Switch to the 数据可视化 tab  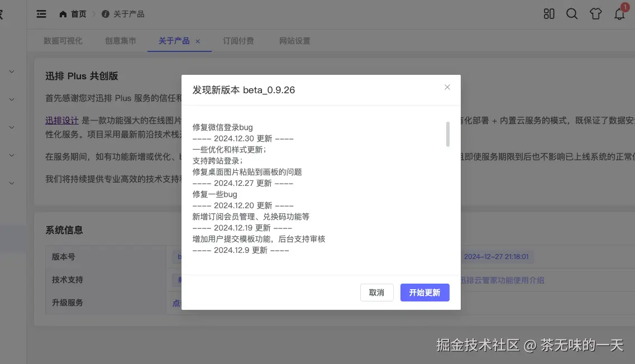[x=63, y=41]
